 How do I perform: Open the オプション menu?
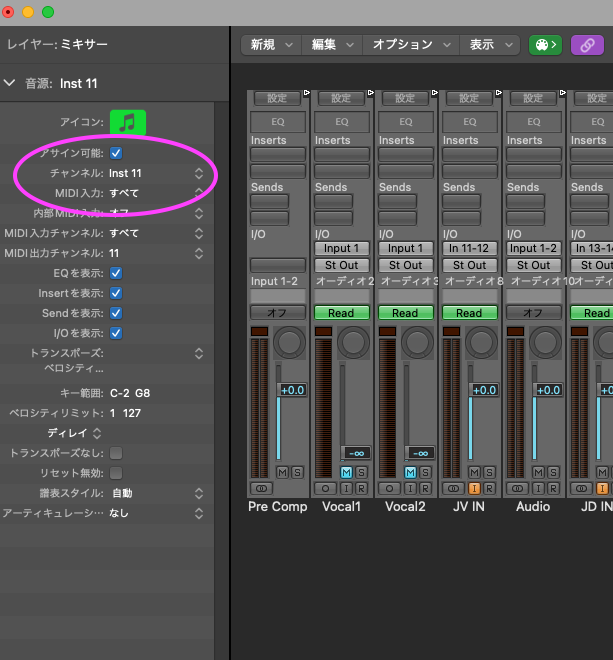pyautogui.click(x=409, y=45)
